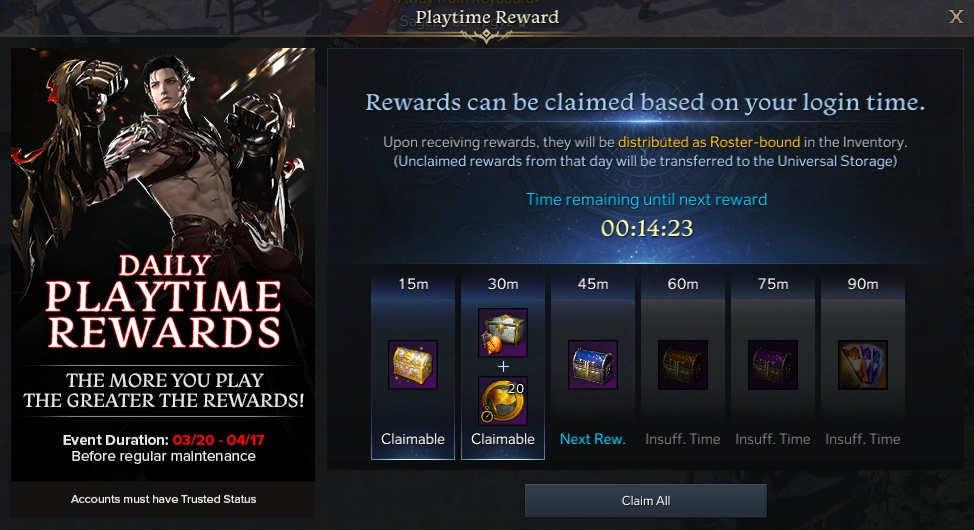974x530 pixels.
Task: Click the brown chest icon under 60m
Action: click(683, 365)
